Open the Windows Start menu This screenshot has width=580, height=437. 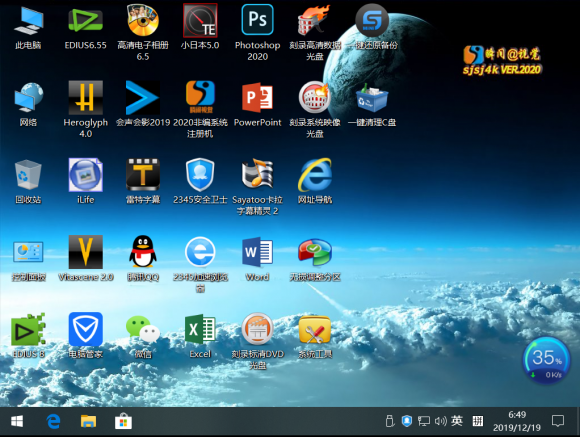pyautogui.click(x=17, y=421)
